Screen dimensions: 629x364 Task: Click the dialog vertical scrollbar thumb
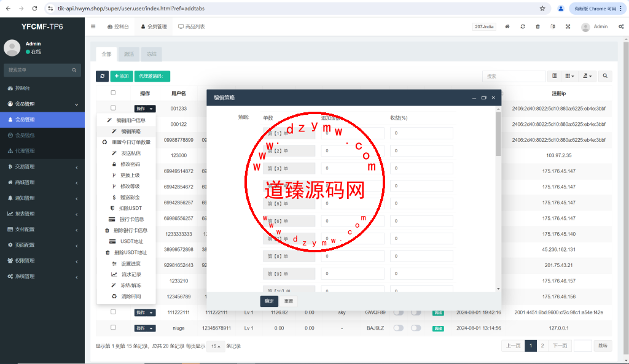[498, 134]
